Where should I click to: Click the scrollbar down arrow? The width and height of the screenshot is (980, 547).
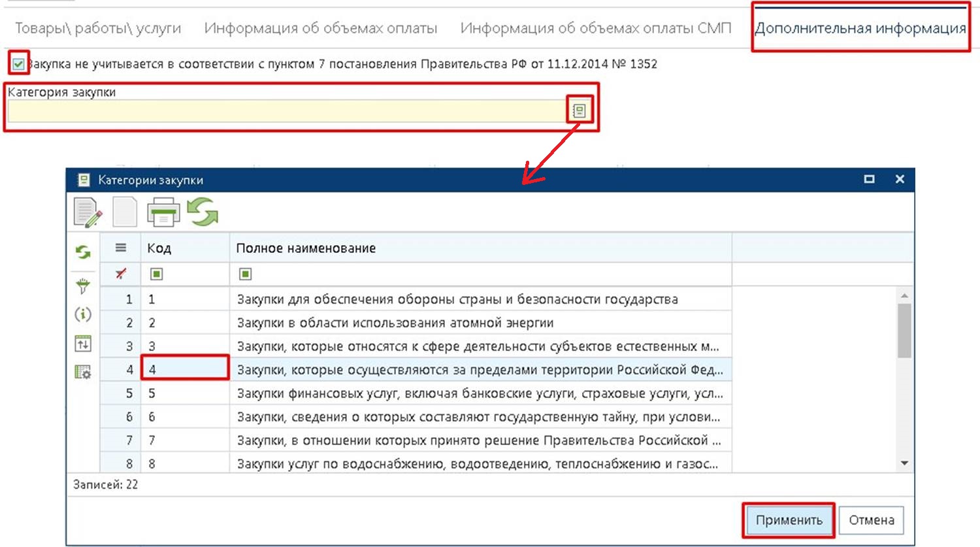(904, 463)
